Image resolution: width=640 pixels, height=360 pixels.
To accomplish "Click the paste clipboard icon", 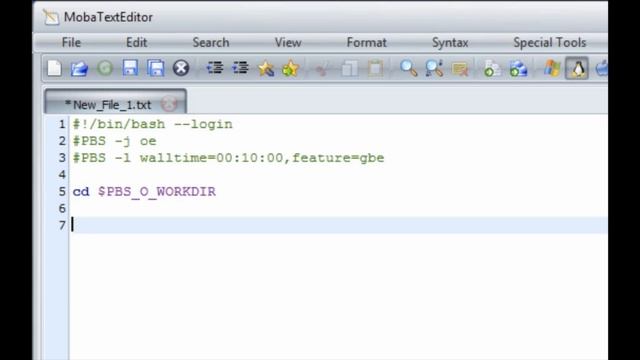I will [376, 68].
